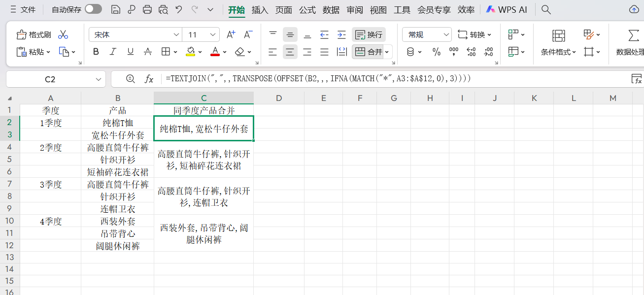Toggle bold formatting with the B icon
Viewport: 644px width, 295px height.
click(x=96, y=51)
